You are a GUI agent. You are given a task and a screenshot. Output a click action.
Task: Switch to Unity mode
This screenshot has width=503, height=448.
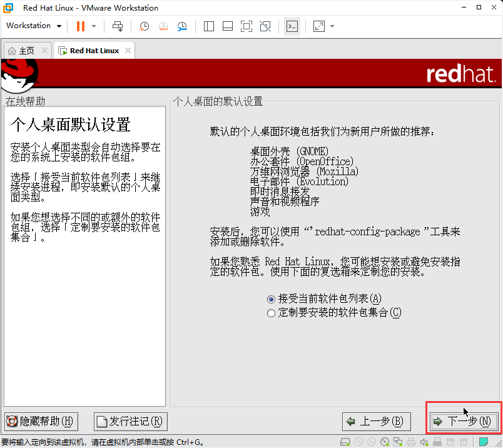pyautogui.click(x=265, y=26)
